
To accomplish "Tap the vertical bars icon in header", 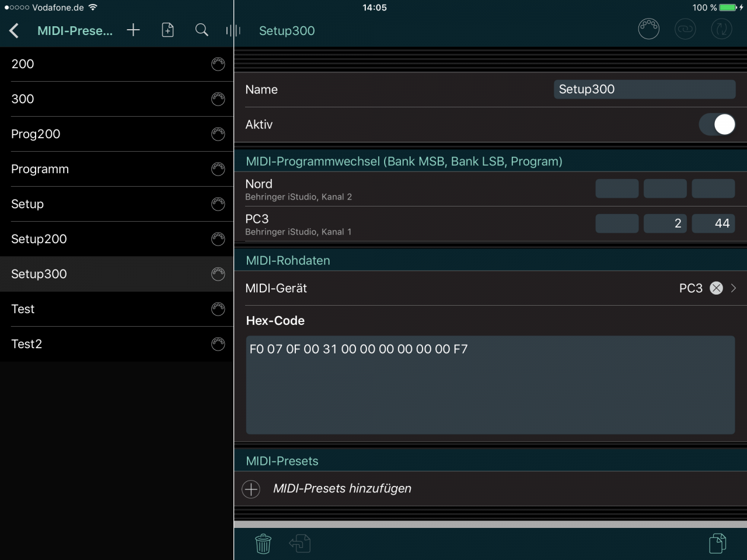I will (233, 30).
